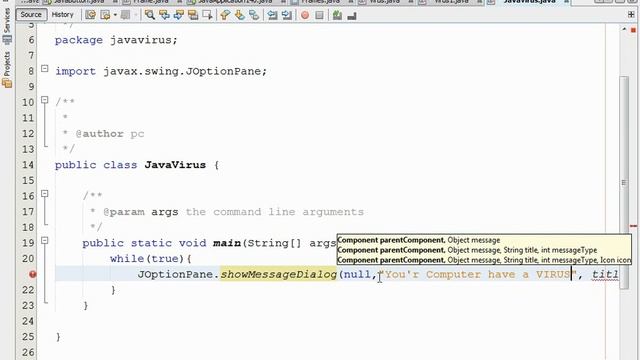Toggle highlight search results
This screenshot has height=360, width=640.
click(x=193, y=16)
